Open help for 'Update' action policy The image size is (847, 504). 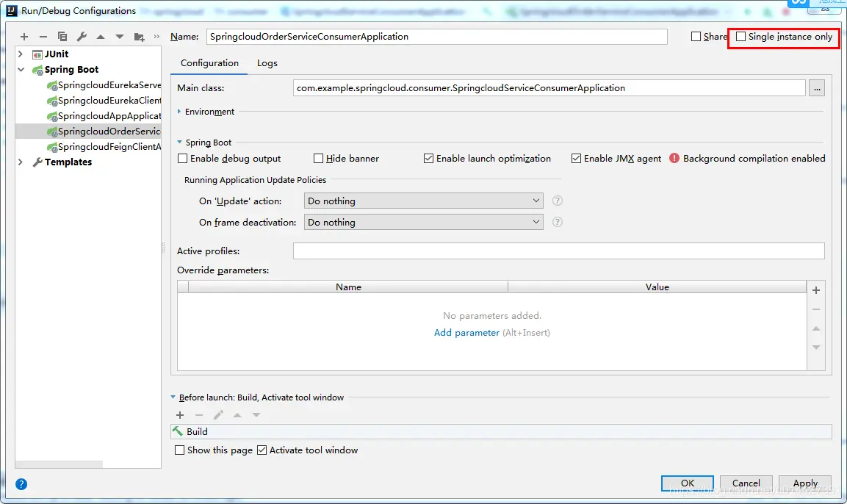tap(558, 201)
